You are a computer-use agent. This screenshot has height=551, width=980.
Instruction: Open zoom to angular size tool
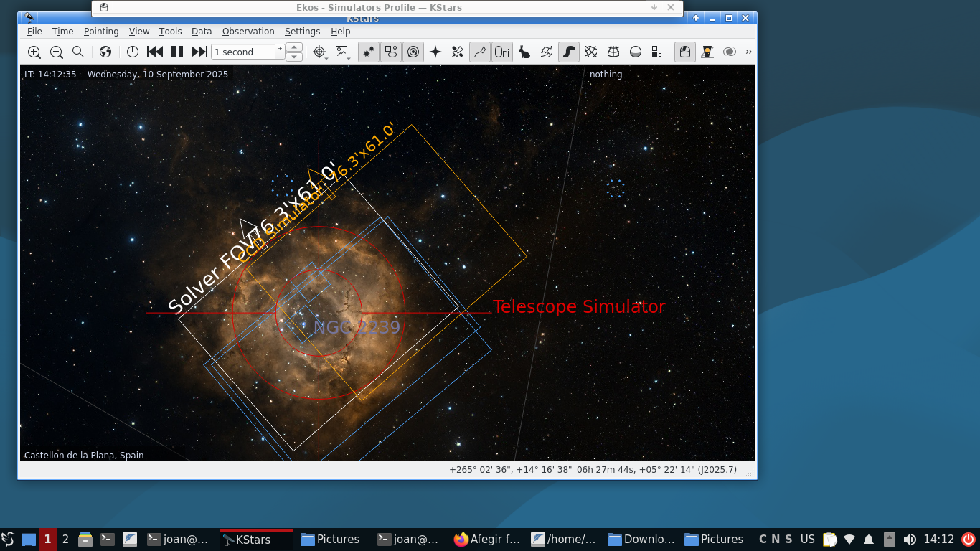click(78, 52)
